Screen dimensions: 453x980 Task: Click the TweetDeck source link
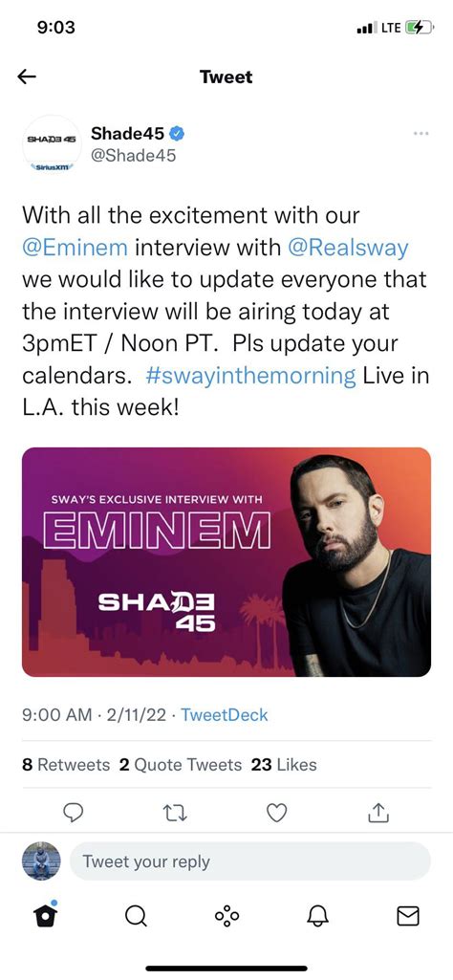[x=225, y=715]
